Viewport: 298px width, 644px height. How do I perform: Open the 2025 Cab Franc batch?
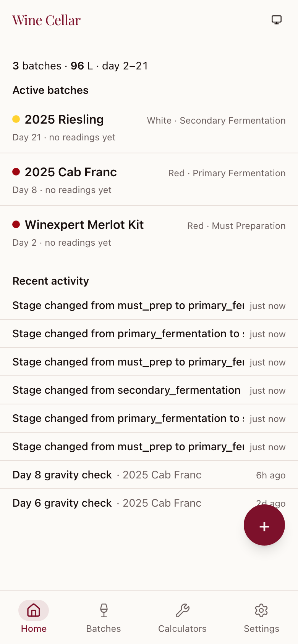pyautogui.click(x=71, y=172)
